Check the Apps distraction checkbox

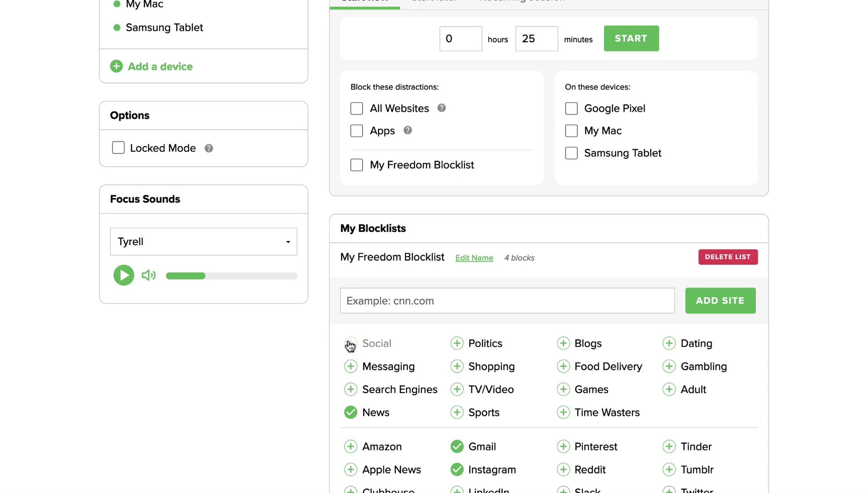(x=357, y=131)
